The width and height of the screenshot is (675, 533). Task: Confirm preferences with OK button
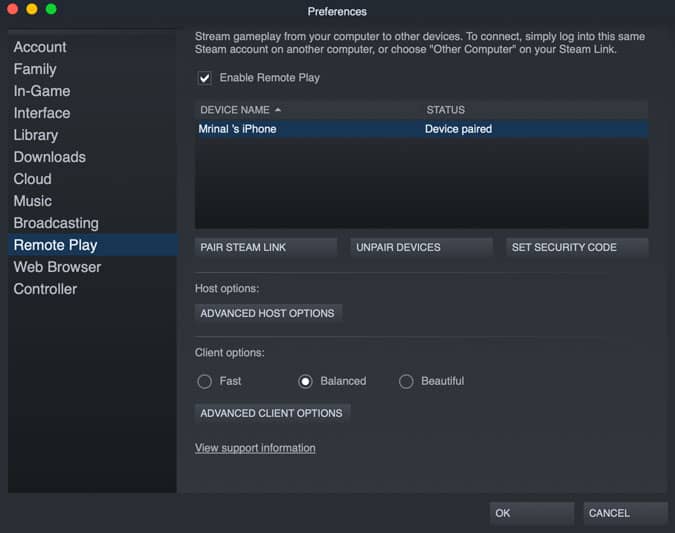532,513
